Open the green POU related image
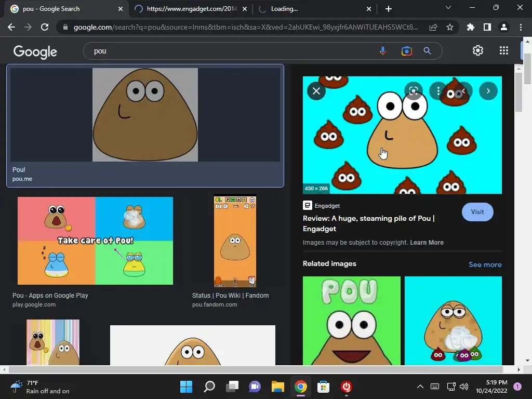 [352, 321]
